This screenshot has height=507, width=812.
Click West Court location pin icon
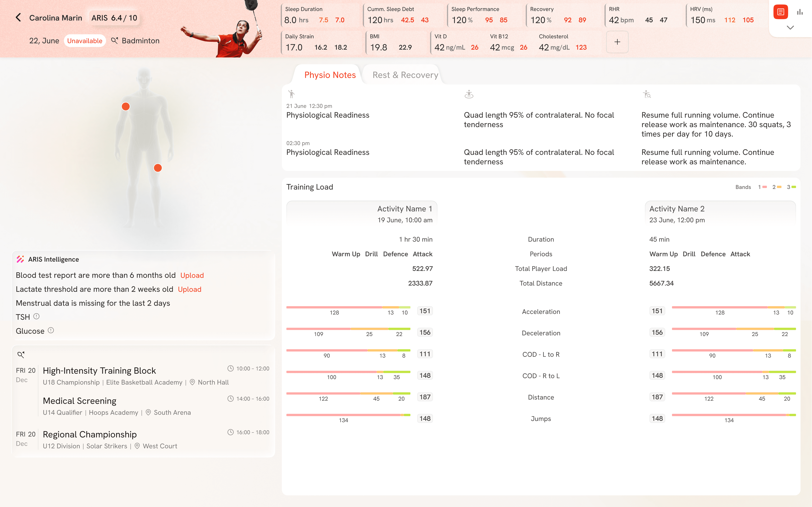point(137,446)
